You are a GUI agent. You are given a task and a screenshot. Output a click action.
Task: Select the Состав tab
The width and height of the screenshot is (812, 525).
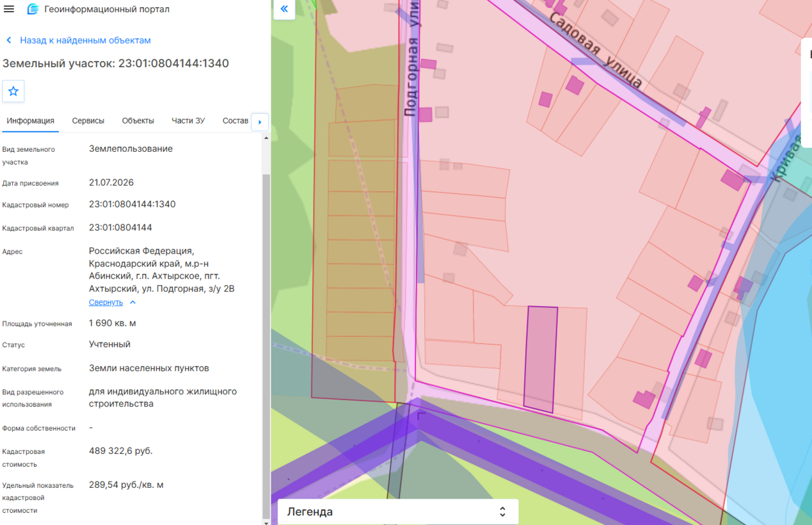[235, 120]
